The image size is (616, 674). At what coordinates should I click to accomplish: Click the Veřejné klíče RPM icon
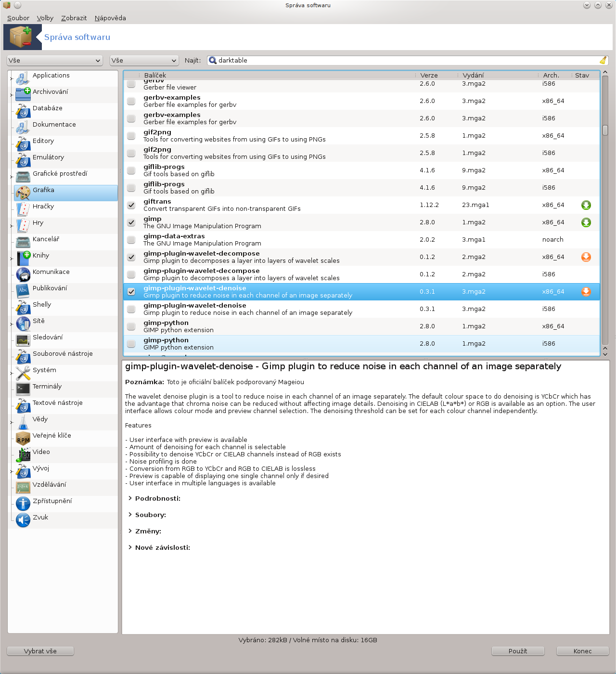(23, 439)
